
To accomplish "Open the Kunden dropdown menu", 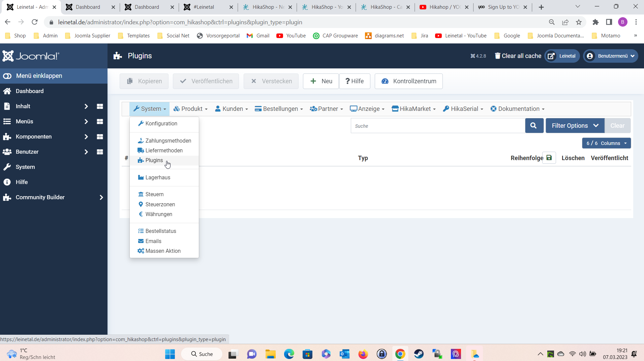I will [x=232, y=109].
